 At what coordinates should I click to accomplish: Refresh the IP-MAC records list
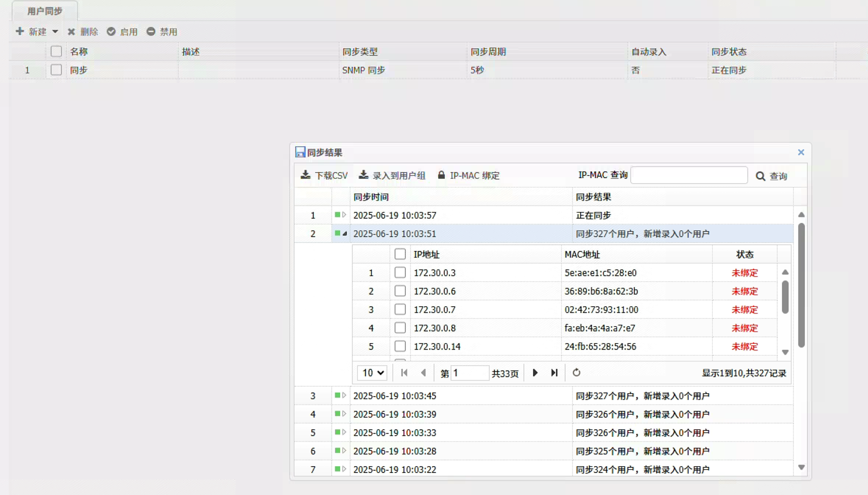pos(576,373)
